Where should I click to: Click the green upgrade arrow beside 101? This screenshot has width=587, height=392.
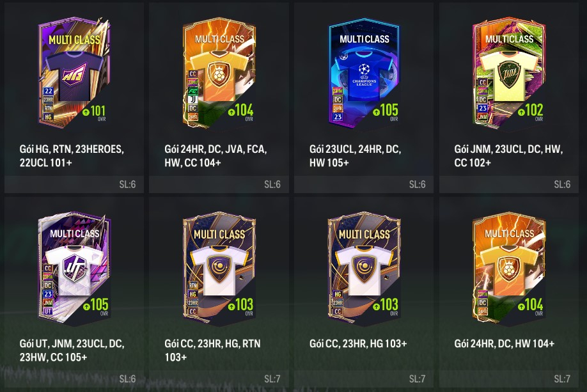(x=86, y=112)
